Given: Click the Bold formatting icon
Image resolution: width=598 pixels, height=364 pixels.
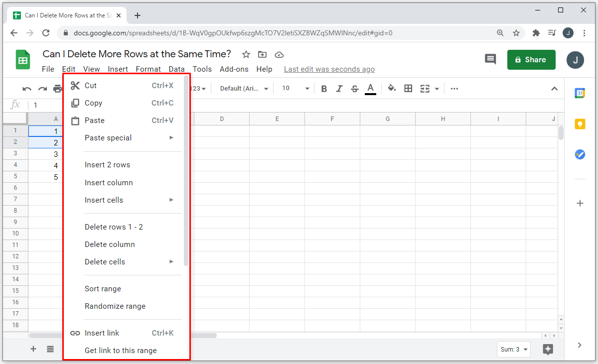Looking at the screenshot, I should [x=324, y=89].
